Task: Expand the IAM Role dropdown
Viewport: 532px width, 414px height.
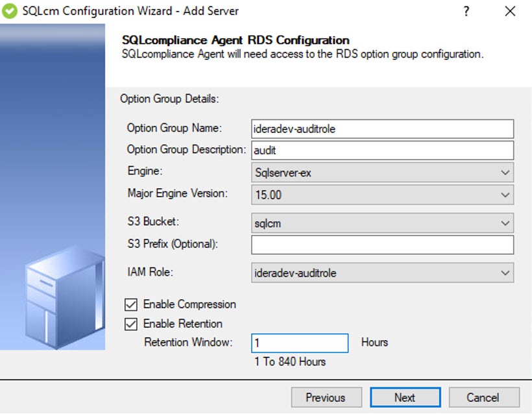Action: (x=382, y=273)
